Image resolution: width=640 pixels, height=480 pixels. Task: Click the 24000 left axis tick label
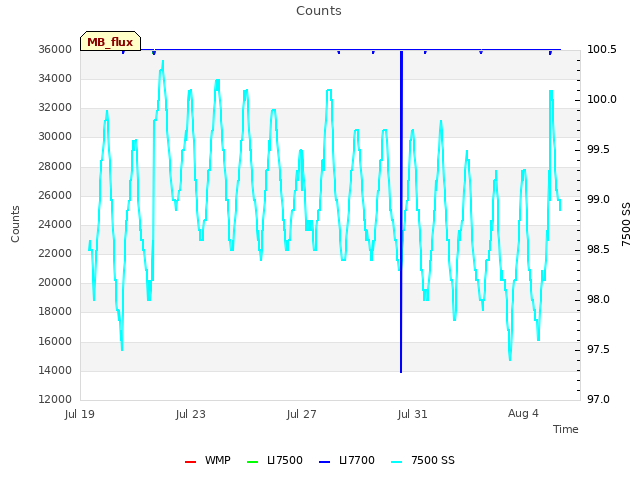coord(55,224)
